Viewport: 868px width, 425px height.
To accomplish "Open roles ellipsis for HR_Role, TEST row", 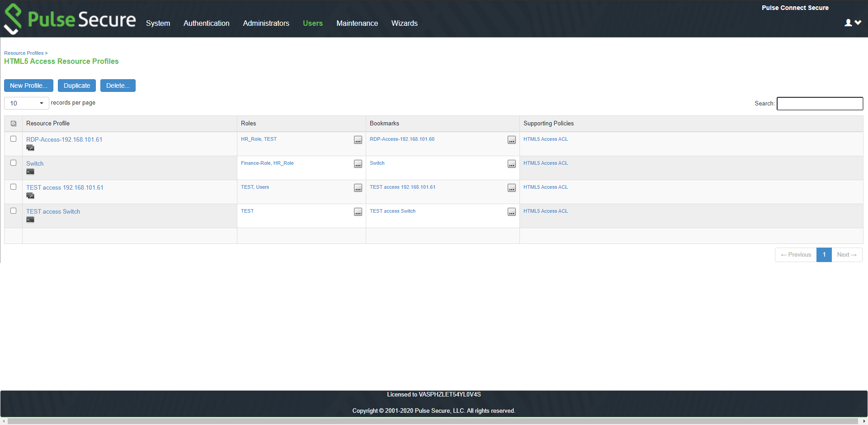I will click(x=358, y=140).
